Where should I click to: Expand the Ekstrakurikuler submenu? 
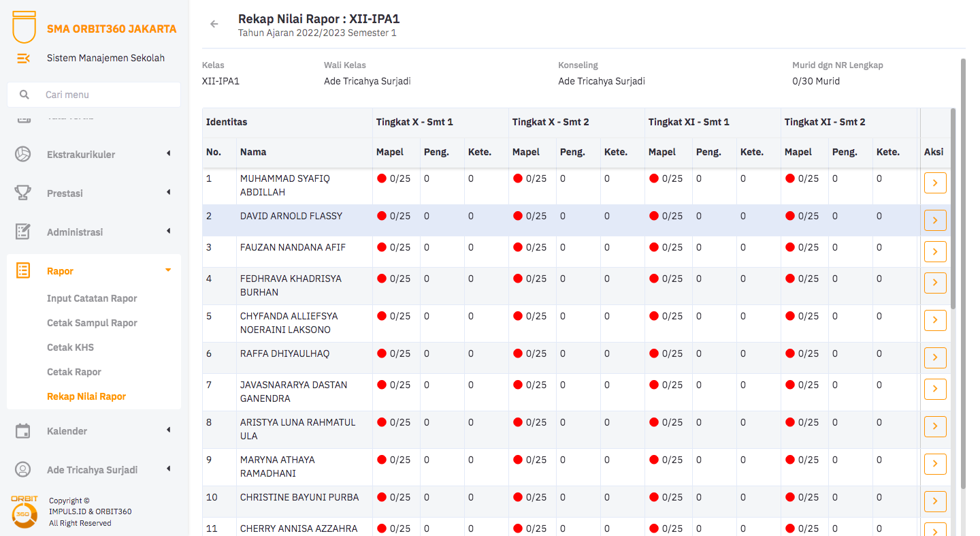tap(168, 154)
